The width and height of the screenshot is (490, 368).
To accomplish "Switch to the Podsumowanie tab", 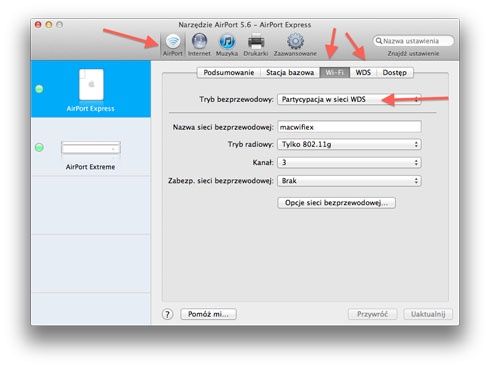I will (x=229, y=73).
